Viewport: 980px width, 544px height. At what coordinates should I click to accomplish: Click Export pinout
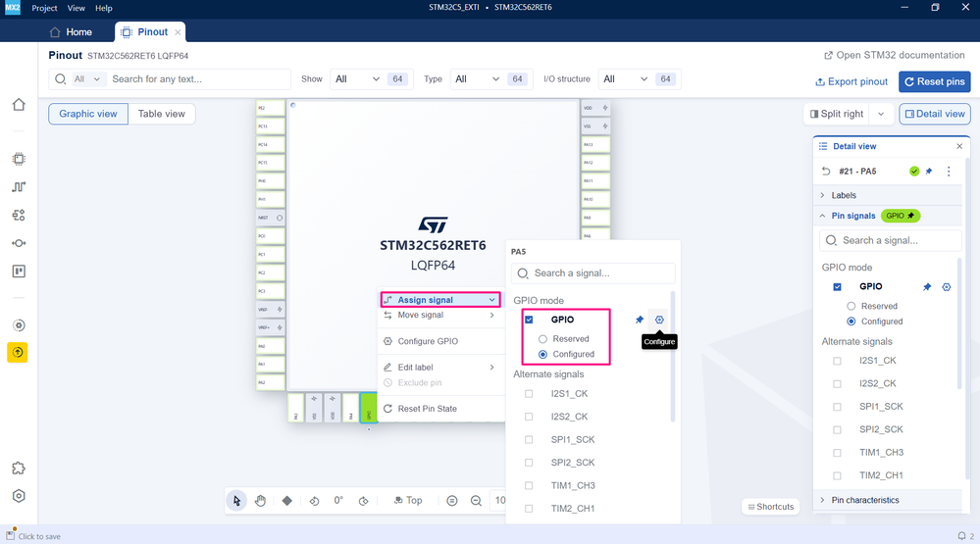click(x=851, y=81)
